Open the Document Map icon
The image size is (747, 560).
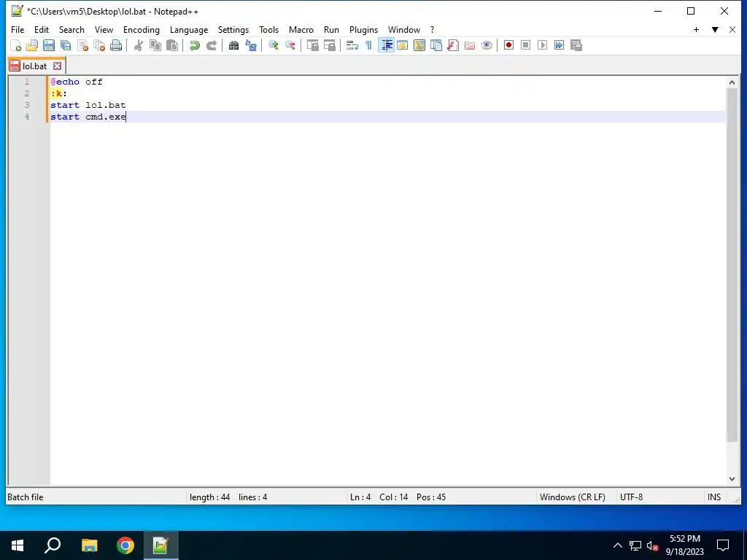[419, 45]
